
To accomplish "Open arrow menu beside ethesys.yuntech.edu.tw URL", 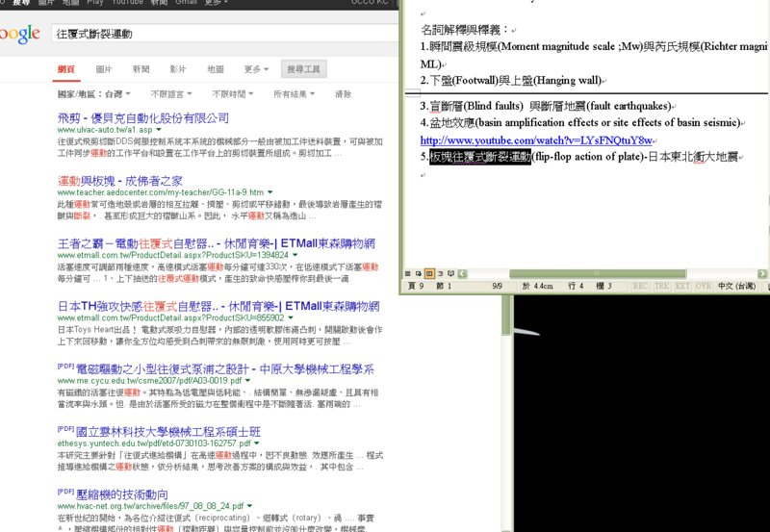I will coord(257,443).
